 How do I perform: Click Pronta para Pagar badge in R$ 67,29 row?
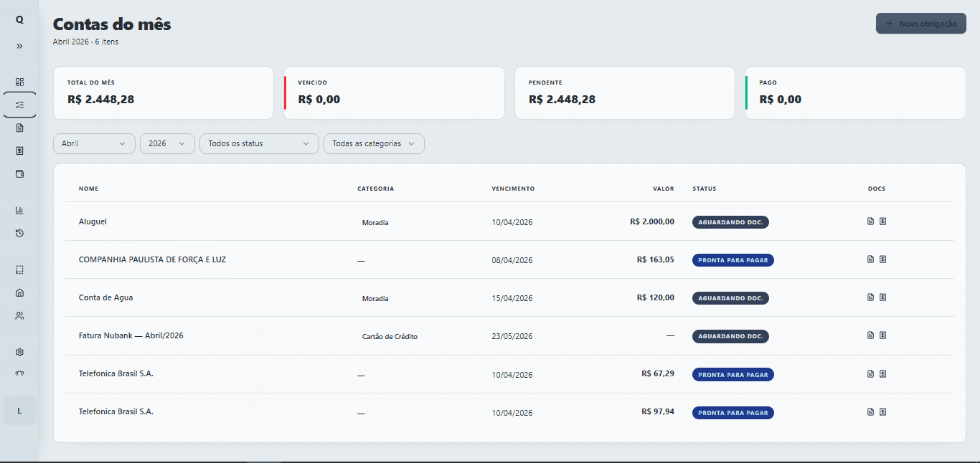pos(733,374)
